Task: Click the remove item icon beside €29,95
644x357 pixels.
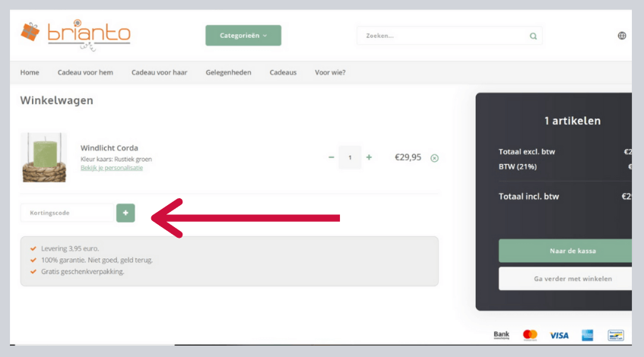Action: 434,158
